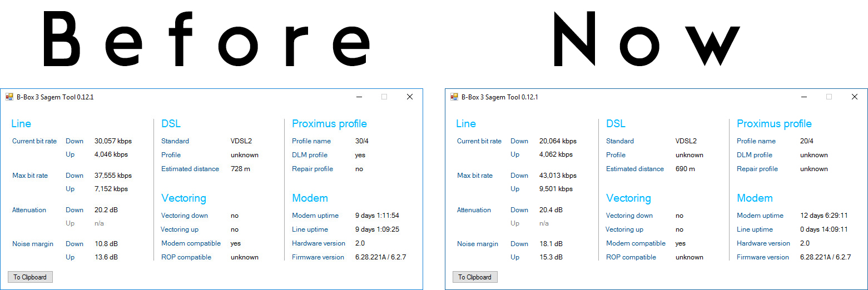The height and width of the screenshot is (290, 868).
Task: Click the large "Before" heading text
Action: click(206, 40)
